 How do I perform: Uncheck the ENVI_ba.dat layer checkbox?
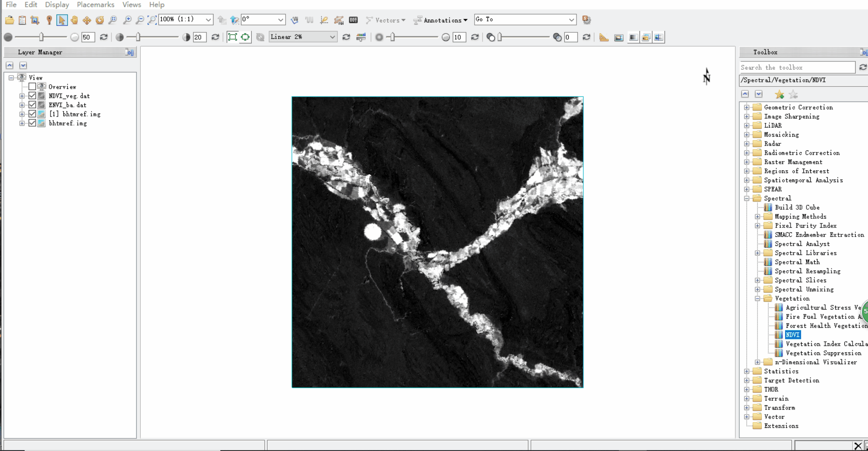[x=32, y=105]
